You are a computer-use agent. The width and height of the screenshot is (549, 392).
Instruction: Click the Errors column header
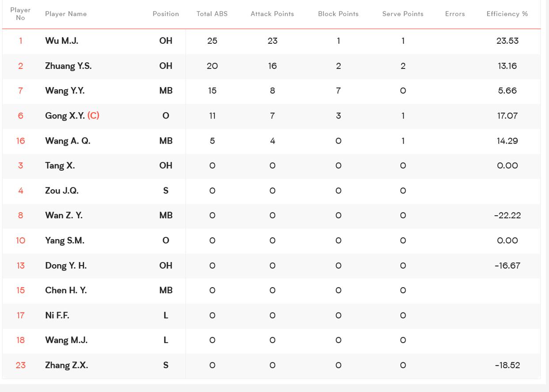pyautogui.click(x=455, y=14)
